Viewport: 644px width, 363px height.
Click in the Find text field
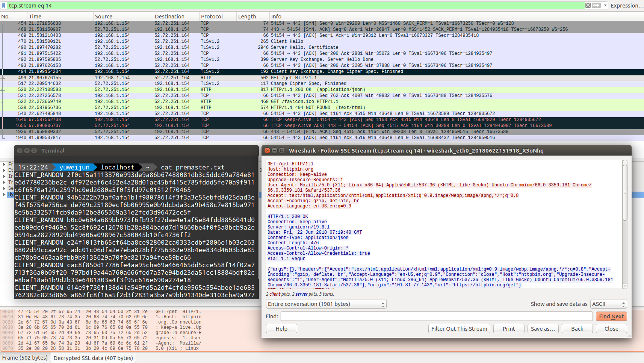tap(436, 316)
